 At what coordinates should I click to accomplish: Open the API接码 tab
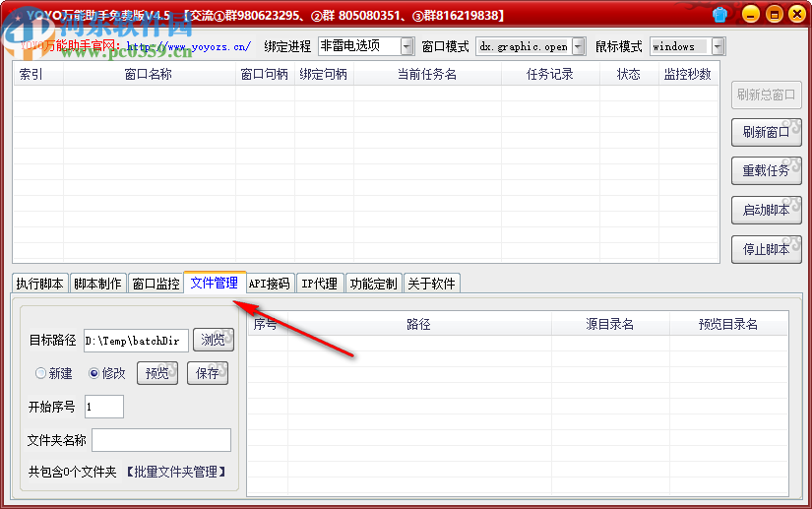tap(270, 284)
